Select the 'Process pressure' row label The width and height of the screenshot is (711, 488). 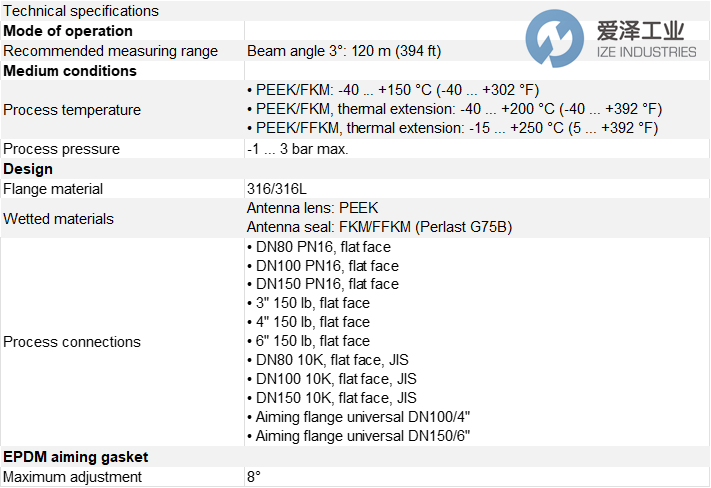click(x=62, y=149)
